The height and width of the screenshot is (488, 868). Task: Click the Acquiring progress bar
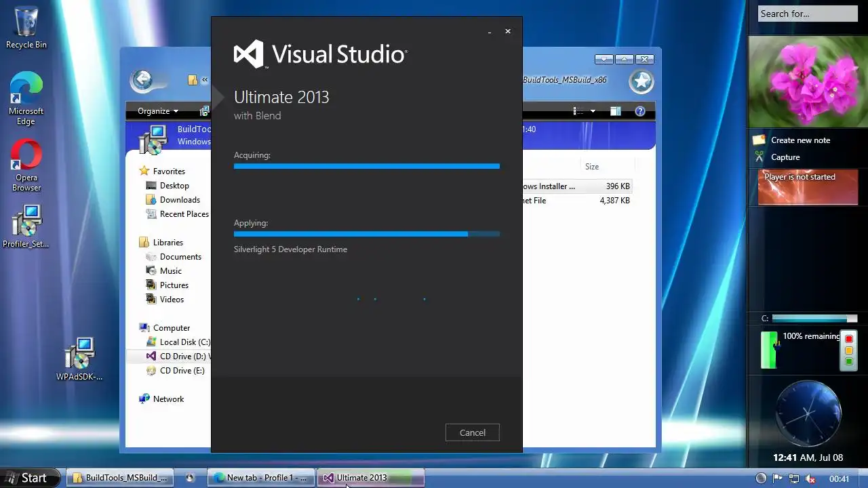(367, 166)
